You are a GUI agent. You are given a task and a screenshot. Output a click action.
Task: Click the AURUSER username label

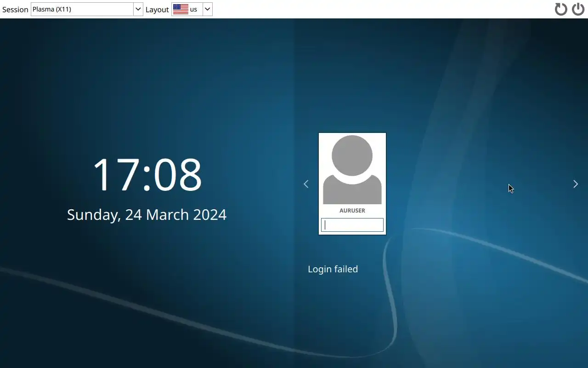point(352,211)
